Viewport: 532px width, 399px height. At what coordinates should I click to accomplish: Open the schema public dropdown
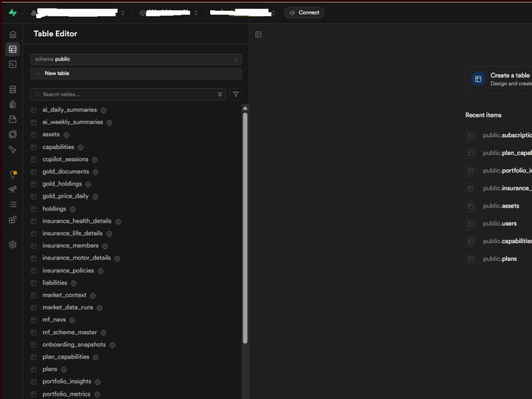[x=136, y=60]
